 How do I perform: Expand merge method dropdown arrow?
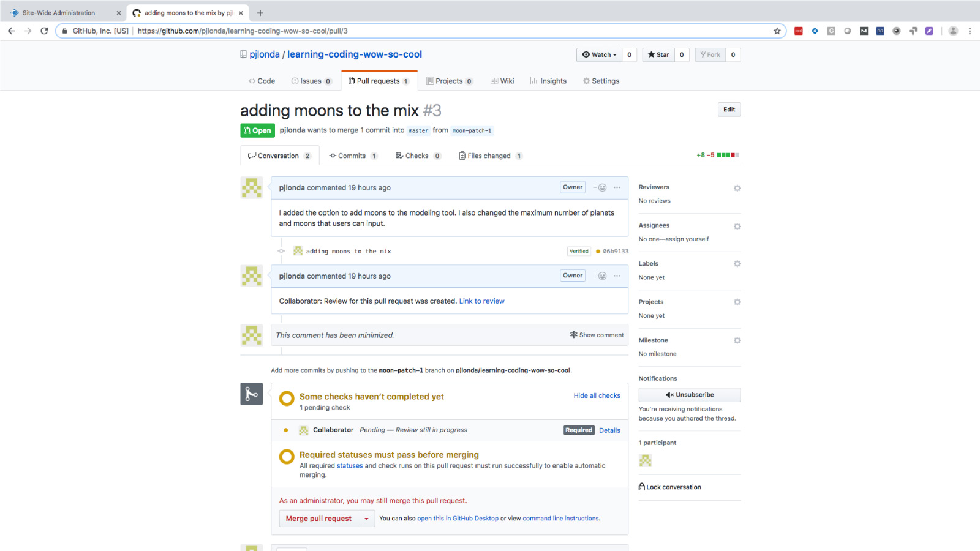coord(366,519)
